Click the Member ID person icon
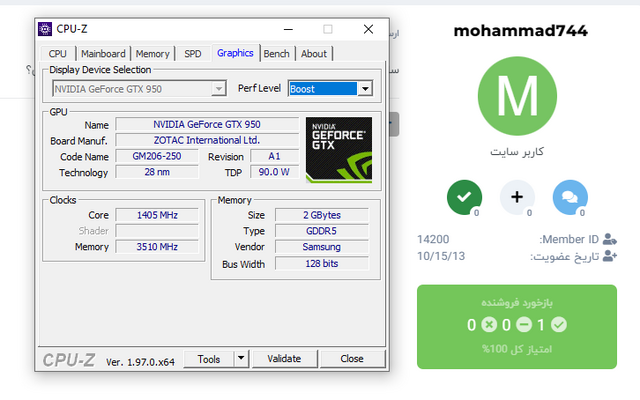640x400 pixels. coord(609,240)
